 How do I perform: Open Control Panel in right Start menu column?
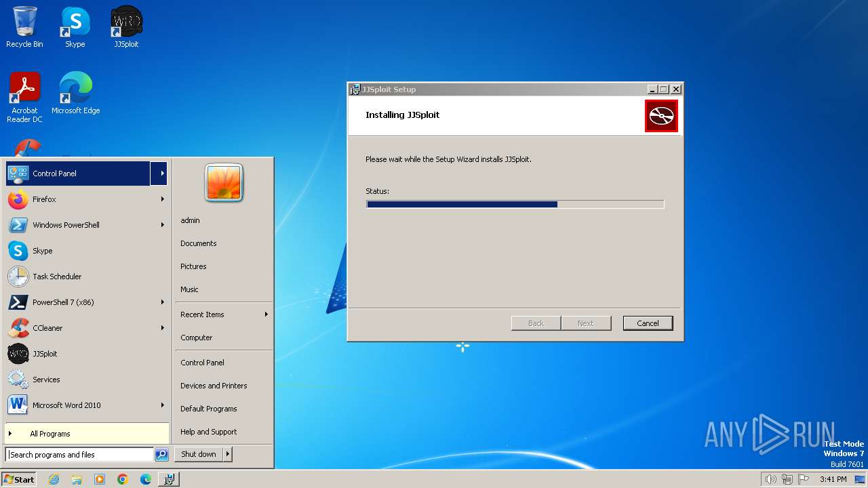coord(202,363)
